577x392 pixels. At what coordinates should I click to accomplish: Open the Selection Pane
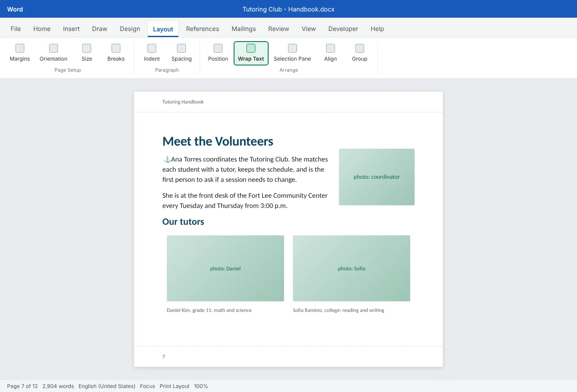point(292,53)
